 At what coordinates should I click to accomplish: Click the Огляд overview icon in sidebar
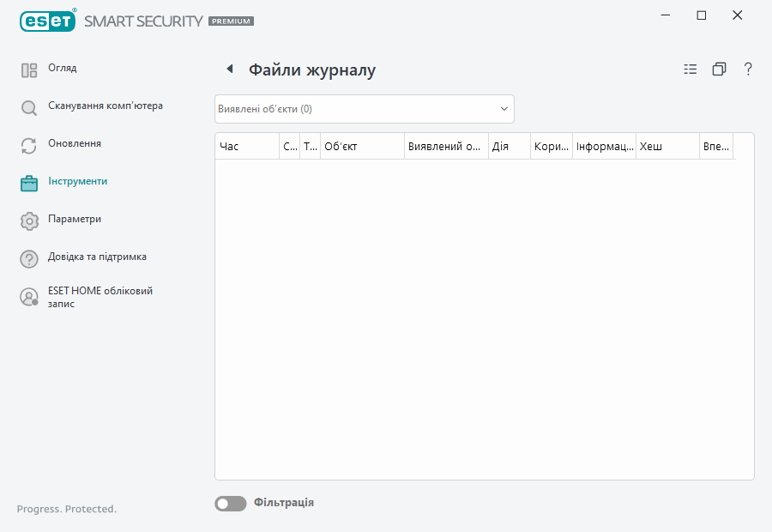(x=29, y=70)
